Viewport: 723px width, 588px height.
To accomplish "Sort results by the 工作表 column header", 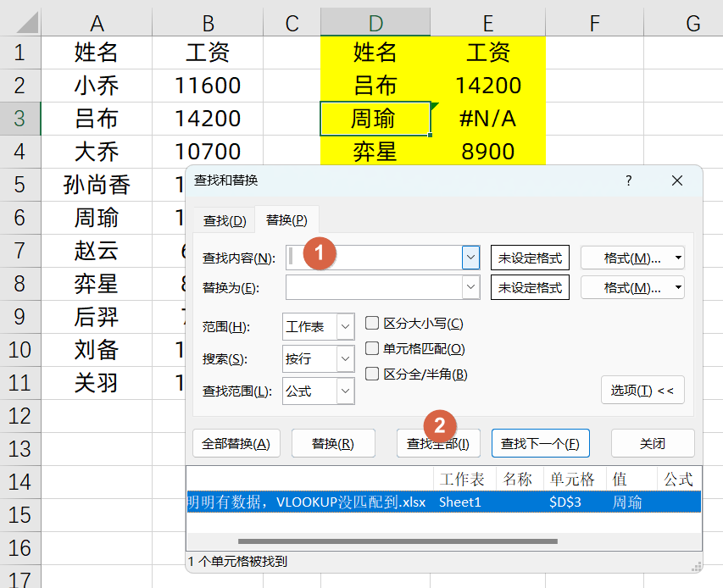I will tap(463, 479).
